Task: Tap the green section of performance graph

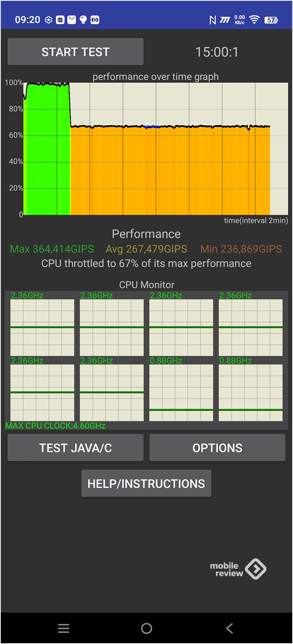Action: point(46,149)
